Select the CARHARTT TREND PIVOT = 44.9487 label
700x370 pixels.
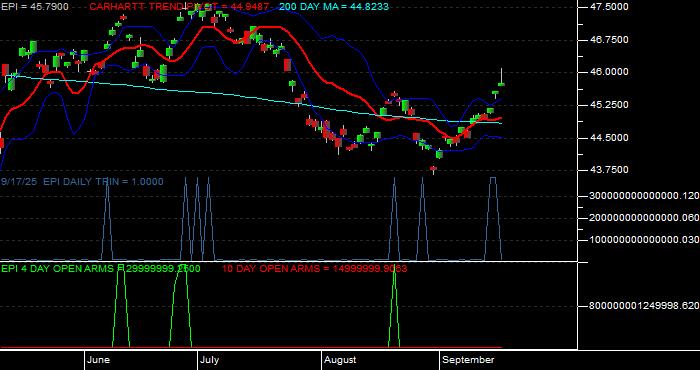179,7
